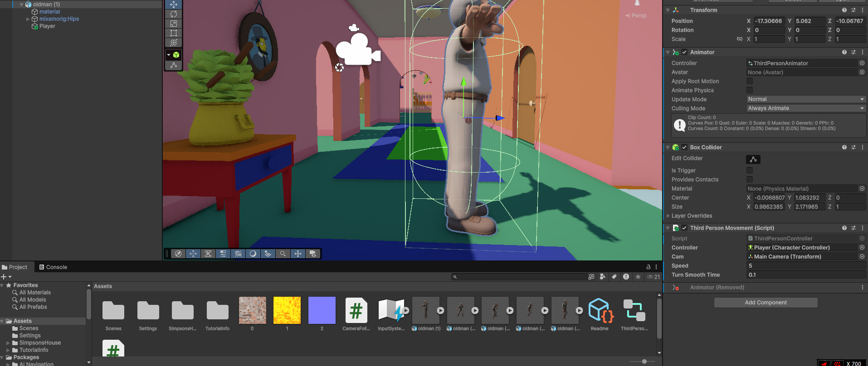
Task: Lock the Project window panel
Action: pyautogui.click(x=649, y=267)
